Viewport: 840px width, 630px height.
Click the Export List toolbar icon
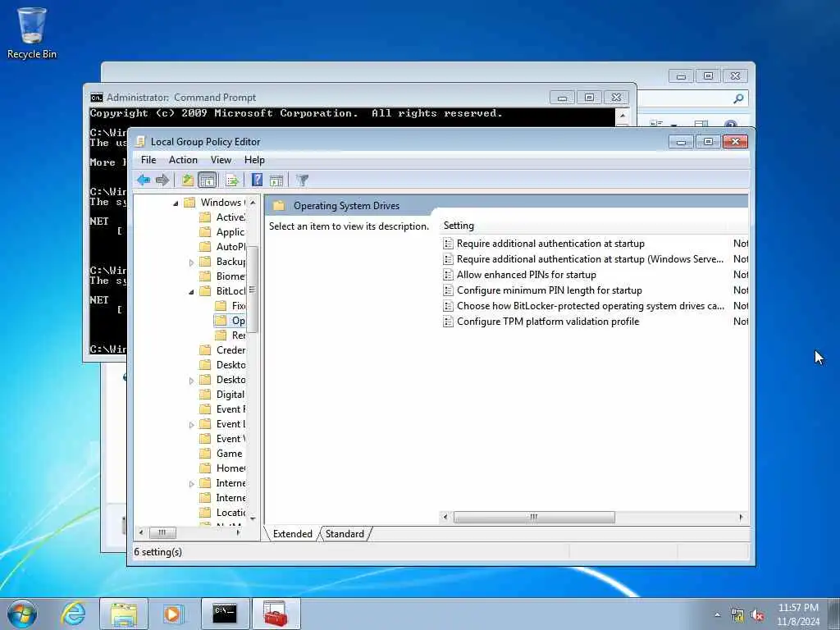[232, 180]
